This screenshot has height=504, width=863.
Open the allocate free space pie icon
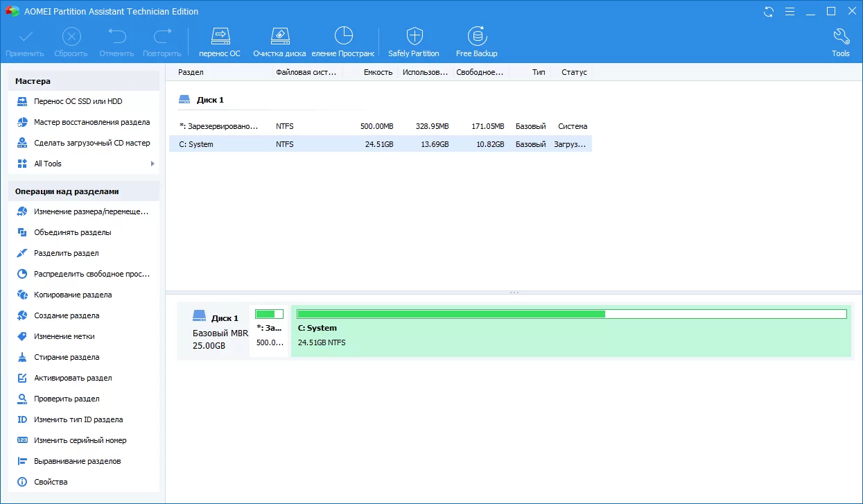point(343,36)
